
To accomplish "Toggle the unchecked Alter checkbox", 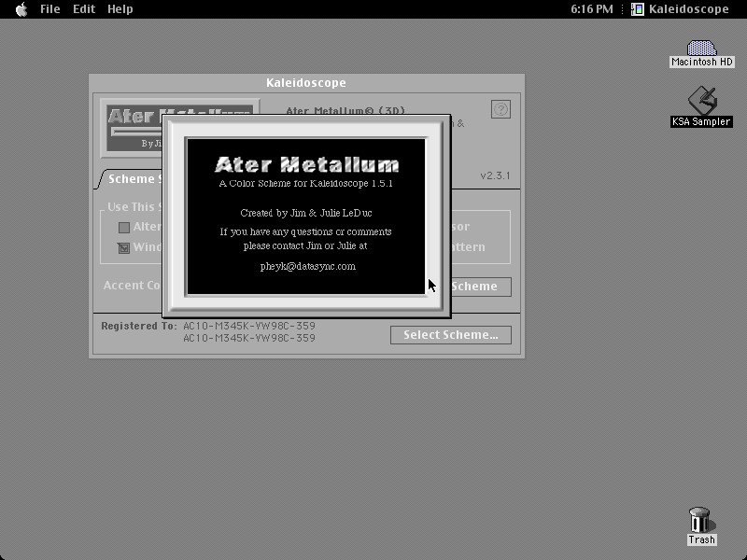I will click(124, 228).
